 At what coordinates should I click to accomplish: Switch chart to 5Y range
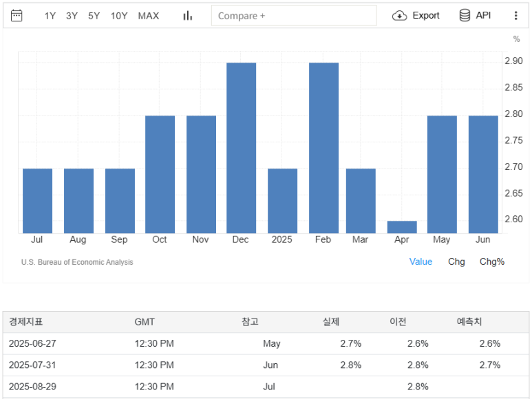(94, 15)
